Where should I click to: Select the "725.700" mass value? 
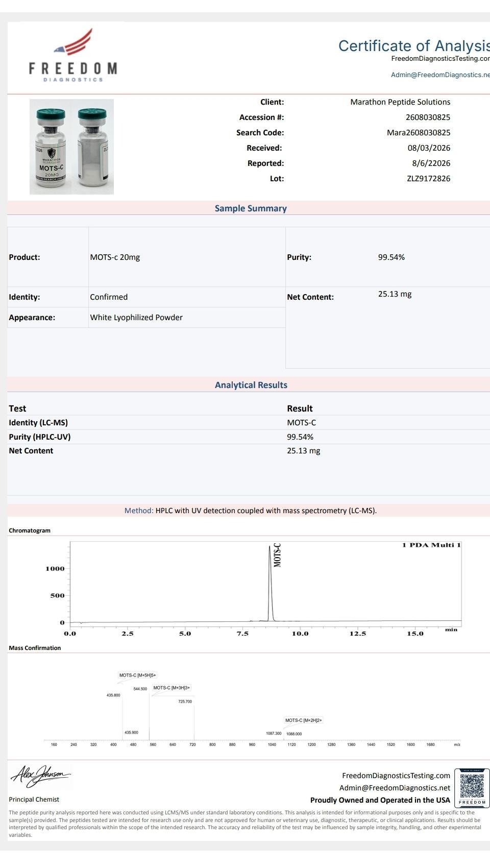[x=185, y=702]
